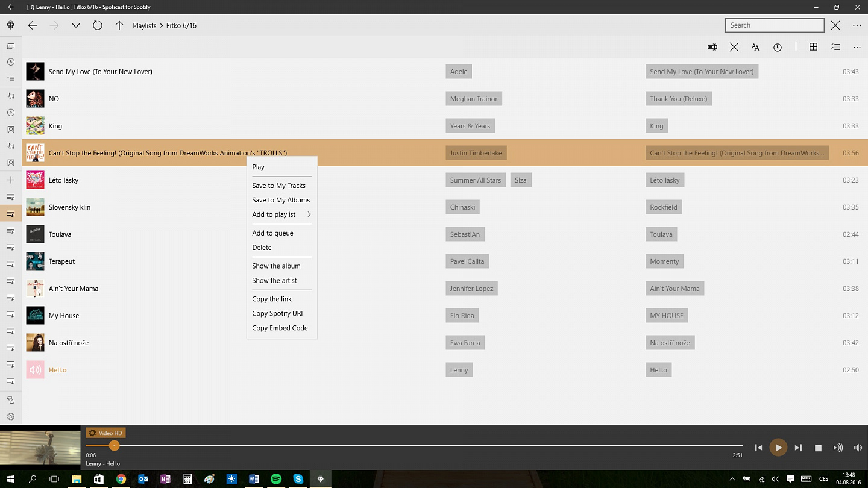Screen dimensions: 868x488
Task: Click the Justin Timberlake artist tag
Action: click(476, 153)
